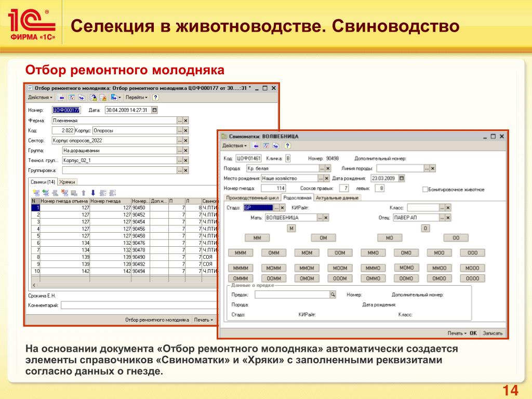Click blue left arrow icon in Свиноматки toolbar
The width and height of the screenshot is (532, 399).
point(256,146)
